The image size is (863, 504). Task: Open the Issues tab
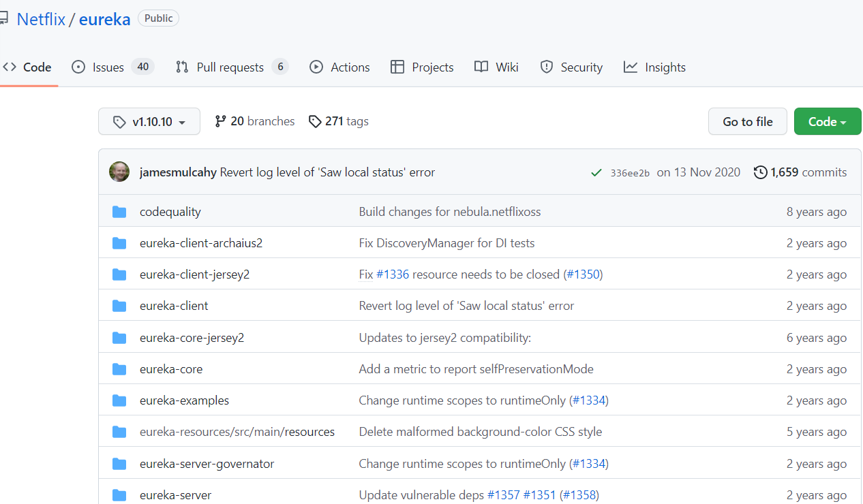point(113,67)
